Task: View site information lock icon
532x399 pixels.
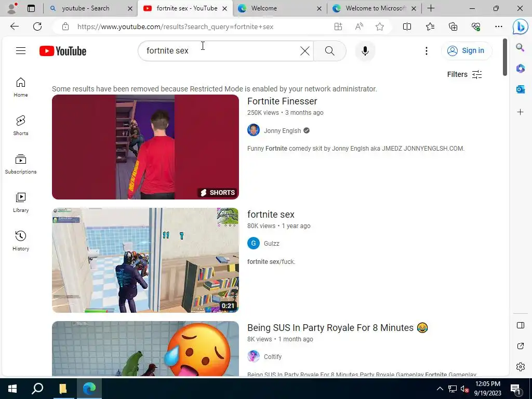Action: (65, 26)
